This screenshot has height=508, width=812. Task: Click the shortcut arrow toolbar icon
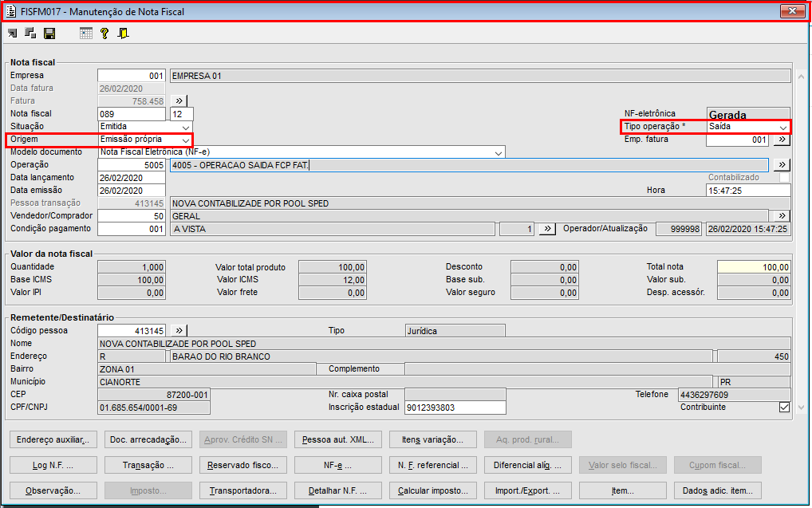[13, 33]
